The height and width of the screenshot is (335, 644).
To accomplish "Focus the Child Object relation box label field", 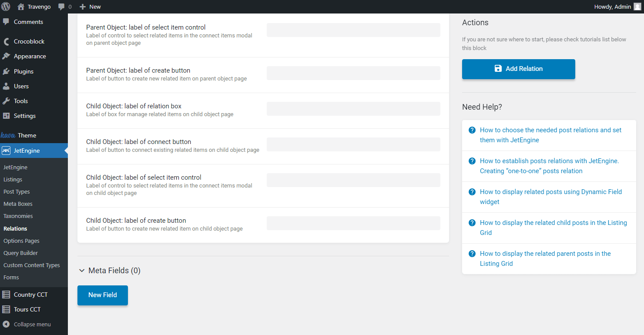I will pyautogui.click(x=353, y=109).
